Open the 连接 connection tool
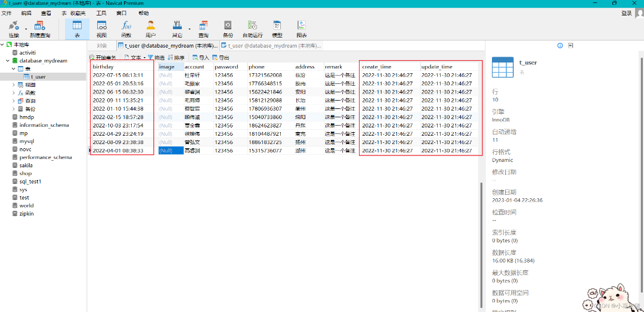The image size is (644, 312). (14, 29)
